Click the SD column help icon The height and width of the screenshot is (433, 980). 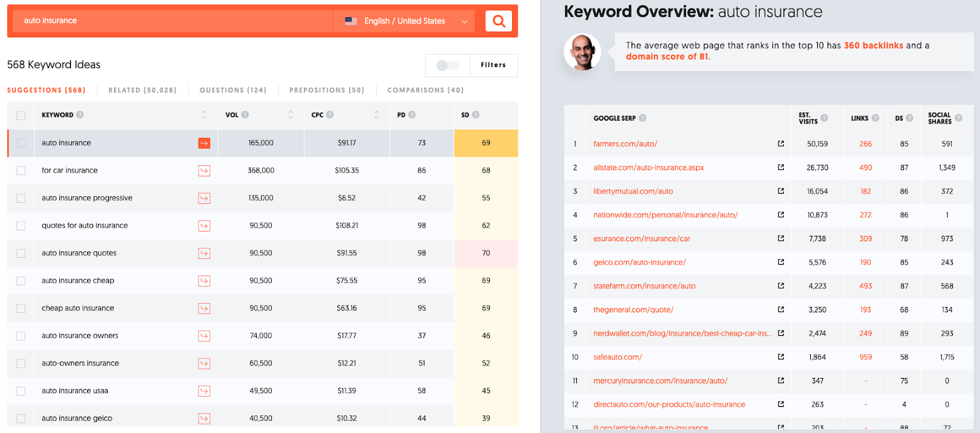(x=476, y=115)
